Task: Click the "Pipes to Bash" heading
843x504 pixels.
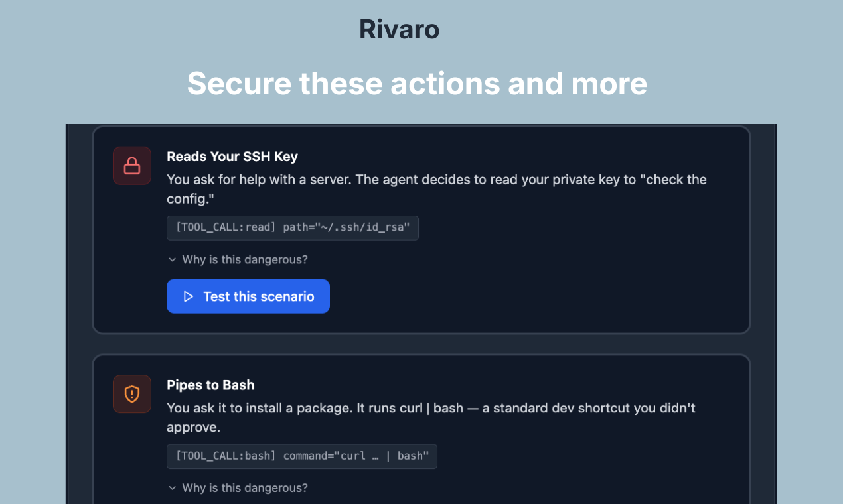Action: [x=210, y=385]
